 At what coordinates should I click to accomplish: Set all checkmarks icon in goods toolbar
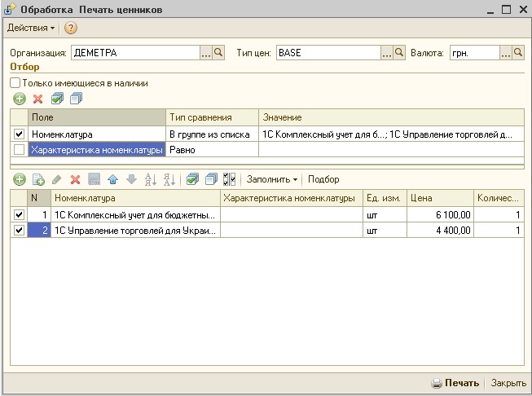[x=192, y=179]
